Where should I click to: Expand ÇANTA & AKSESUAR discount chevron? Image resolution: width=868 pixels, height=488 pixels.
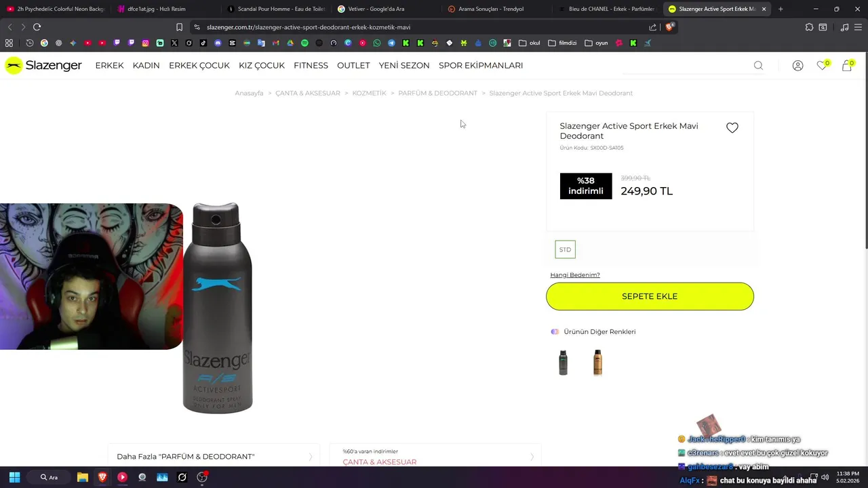tap(533, 457)
